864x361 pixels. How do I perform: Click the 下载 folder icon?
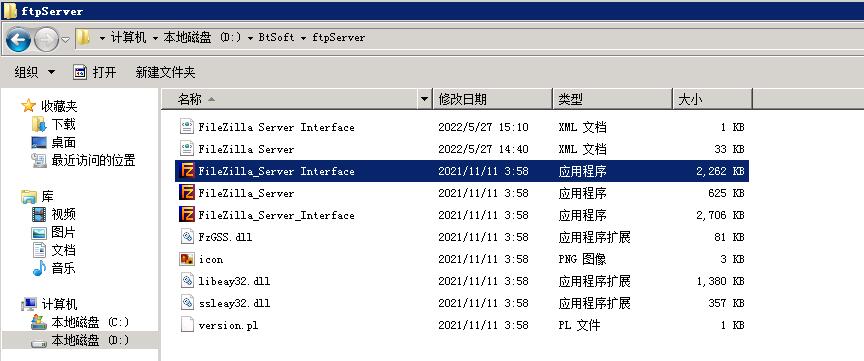(39, 124)
